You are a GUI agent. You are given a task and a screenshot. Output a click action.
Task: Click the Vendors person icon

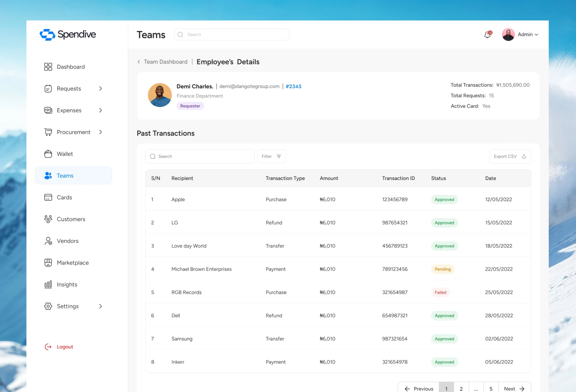coord(48,241)
